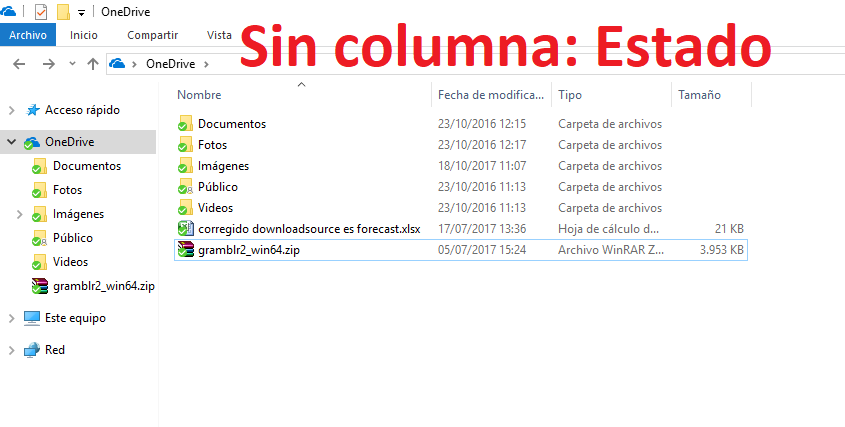Select Imágenes folder icon in sidebar
The width and height of the screenshot is (845, 427).
click(39, 215)
